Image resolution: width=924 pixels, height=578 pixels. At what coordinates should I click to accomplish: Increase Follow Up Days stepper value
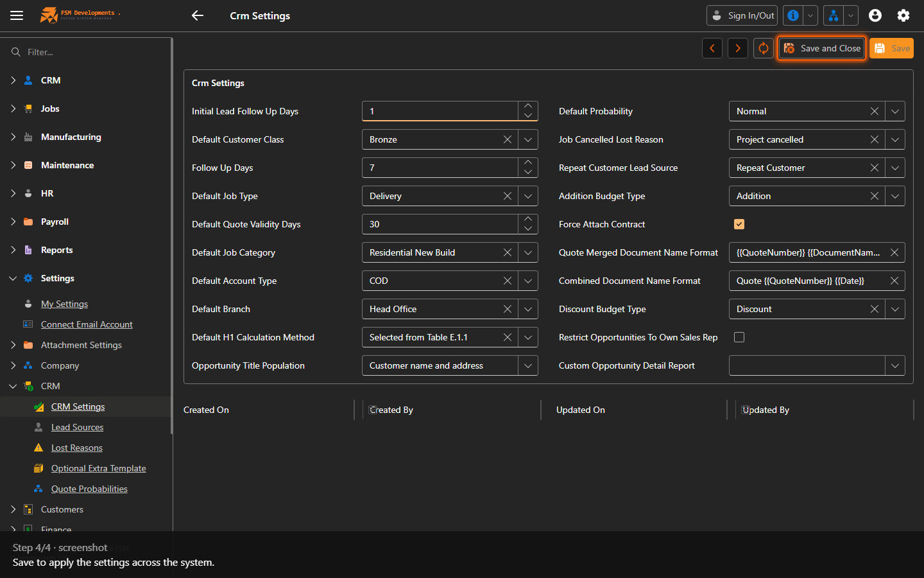tap(528, 162)
